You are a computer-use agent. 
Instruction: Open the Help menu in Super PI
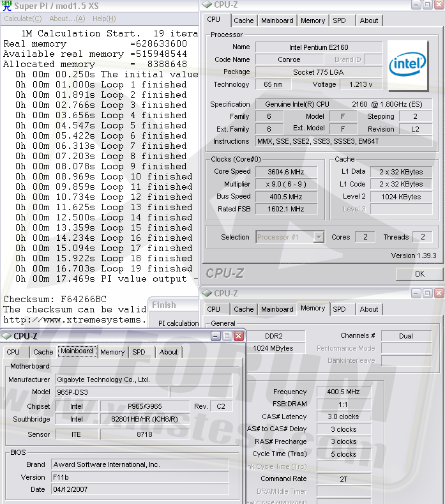tap(103, 19)
